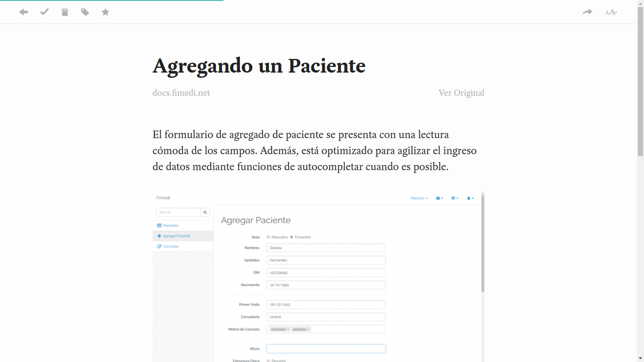
Task: Click the bell notification icon in the screenshot
Action: point(470,198)
